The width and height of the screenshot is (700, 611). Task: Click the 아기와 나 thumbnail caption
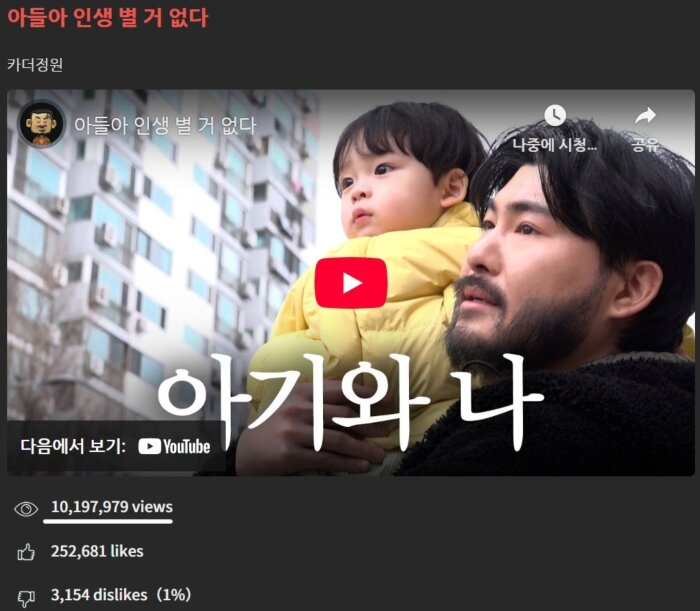point(350,402)
